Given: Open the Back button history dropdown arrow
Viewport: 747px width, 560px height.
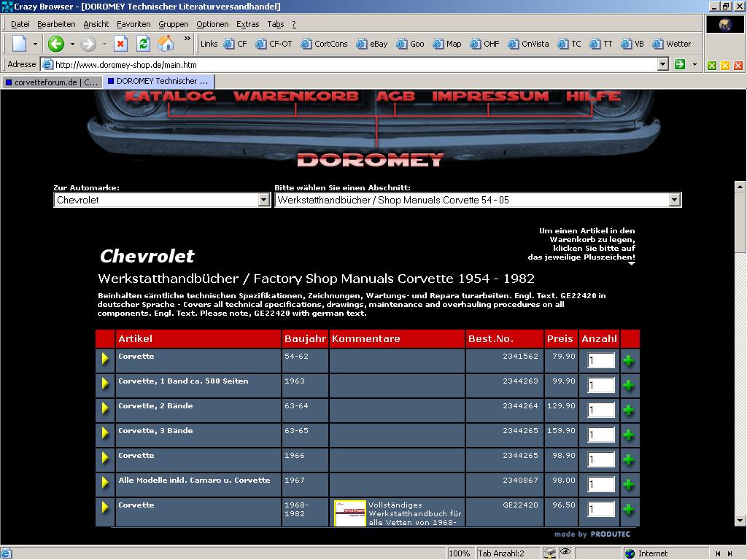Looking at the screenshot, I should click(72, 44).
